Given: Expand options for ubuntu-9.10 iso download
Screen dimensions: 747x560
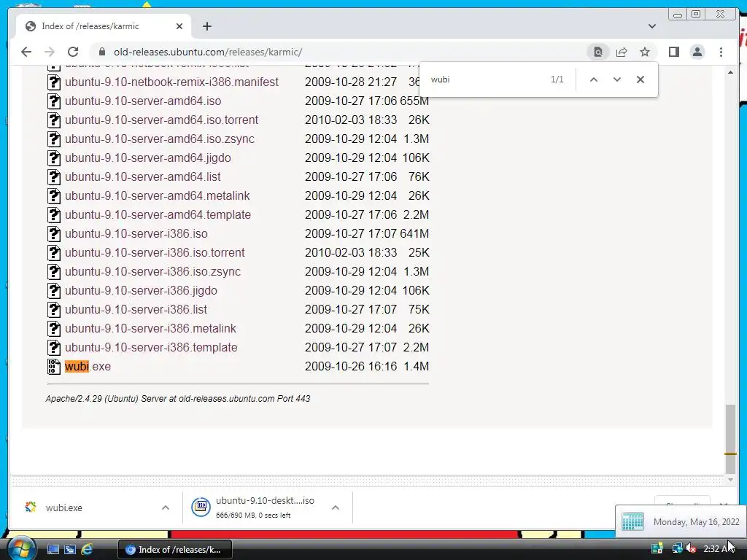Looking at the screenshot, I should (336, 507).
